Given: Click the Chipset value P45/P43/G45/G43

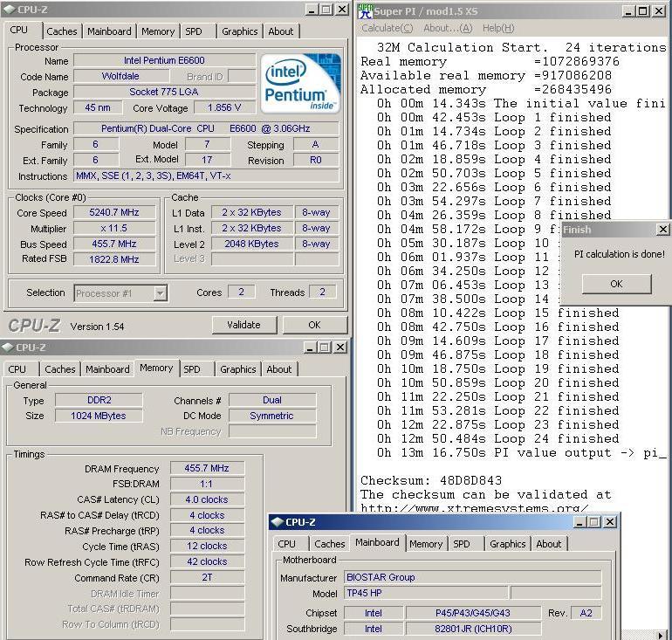Looking at the screenshot, I should coord(473,613).
